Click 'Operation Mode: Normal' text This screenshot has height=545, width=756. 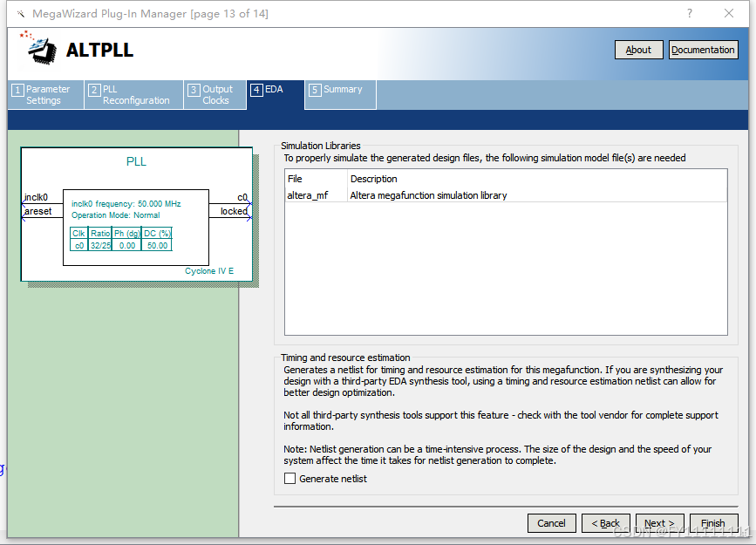tap(116, 215)
